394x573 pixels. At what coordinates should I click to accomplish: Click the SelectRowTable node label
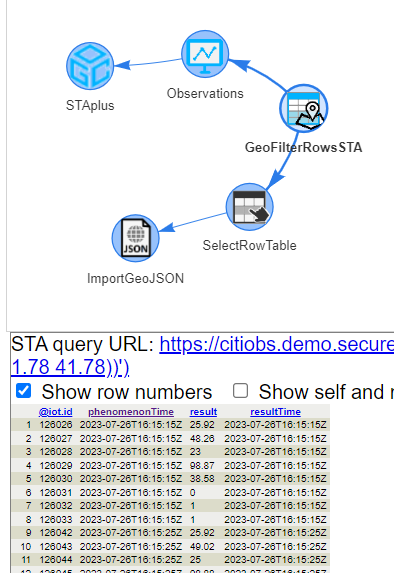coord(250,246)
